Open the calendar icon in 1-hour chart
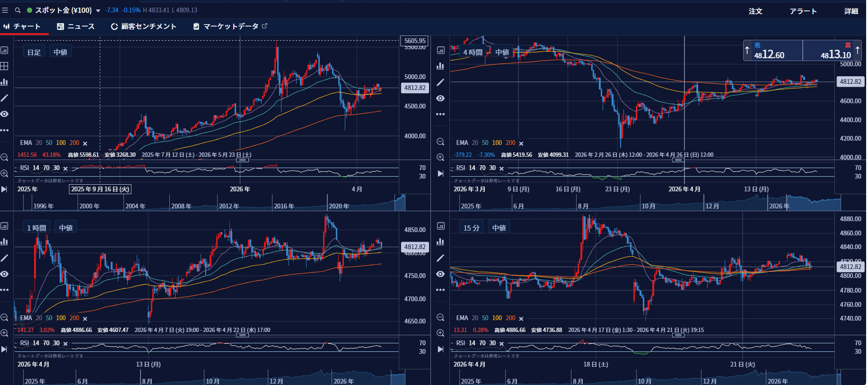The height and width of the screenshot is (385, 868). tap(4, 226)
